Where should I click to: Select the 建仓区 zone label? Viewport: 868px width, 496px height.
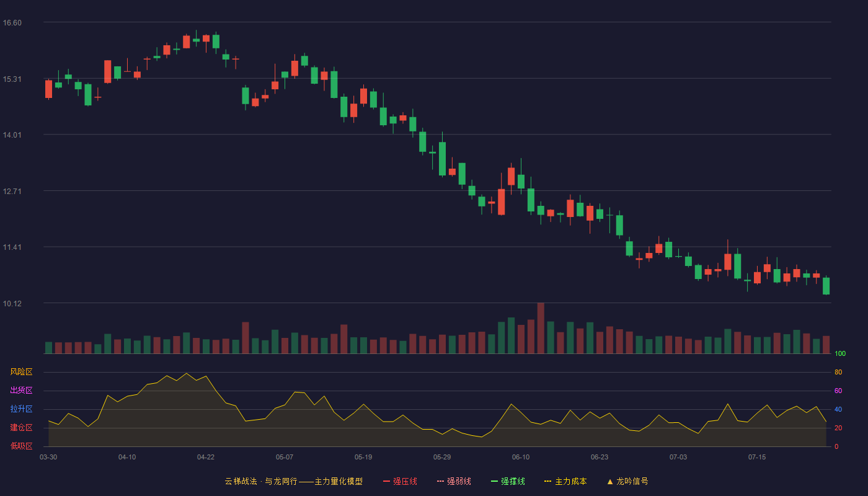[x=21, y=428]
